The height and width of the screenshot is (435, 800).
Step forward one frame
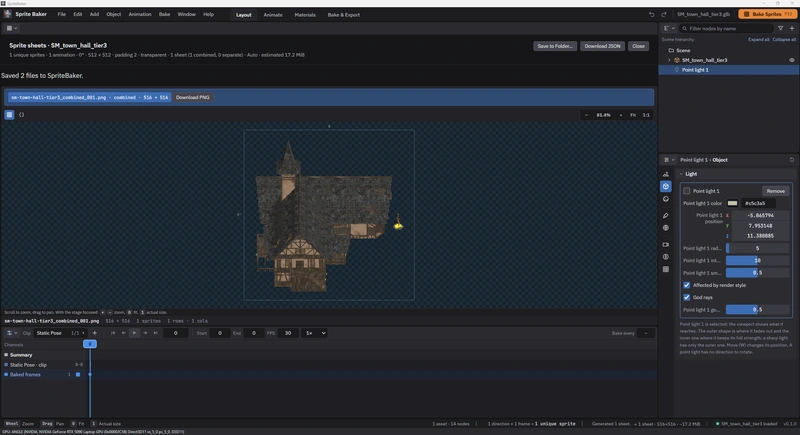(x=145, y=333)
